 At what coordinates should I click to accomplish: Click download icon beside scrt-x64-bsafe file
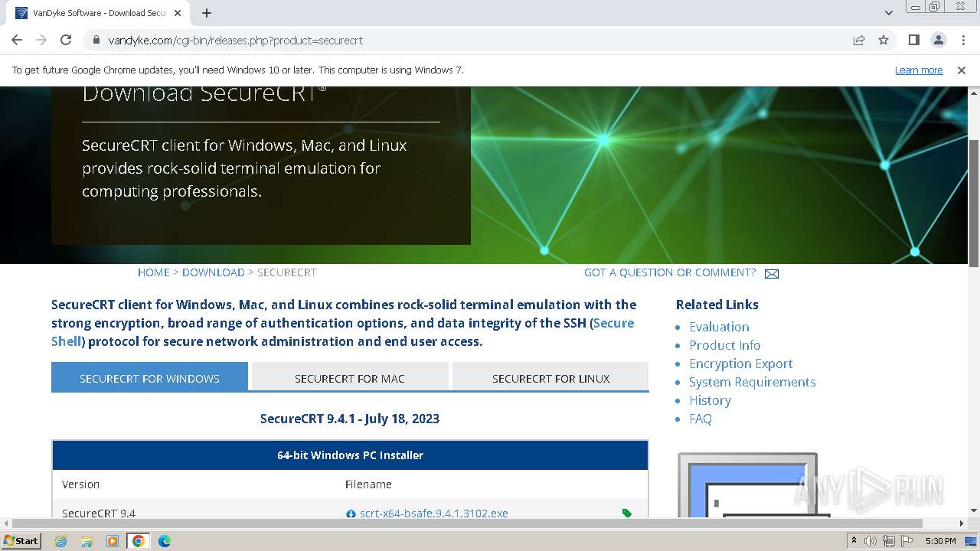coord(351,514)
